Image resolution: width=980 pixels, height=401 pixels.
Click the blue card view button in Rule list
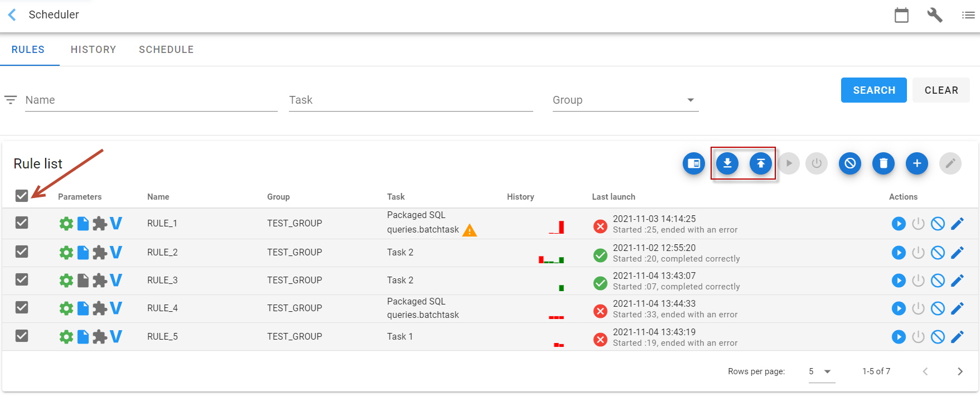coord(694,163)
